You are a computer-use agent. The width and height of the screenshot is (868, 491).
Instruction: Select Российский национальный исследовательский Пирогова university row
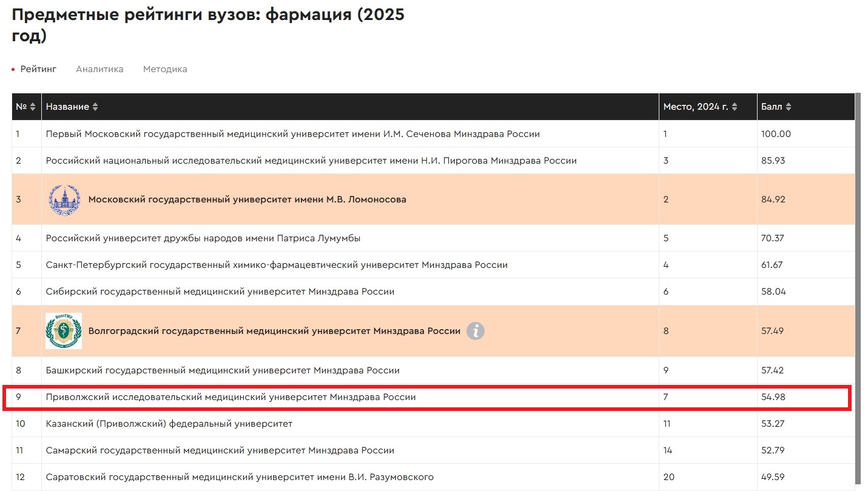(x=433, y=161)
